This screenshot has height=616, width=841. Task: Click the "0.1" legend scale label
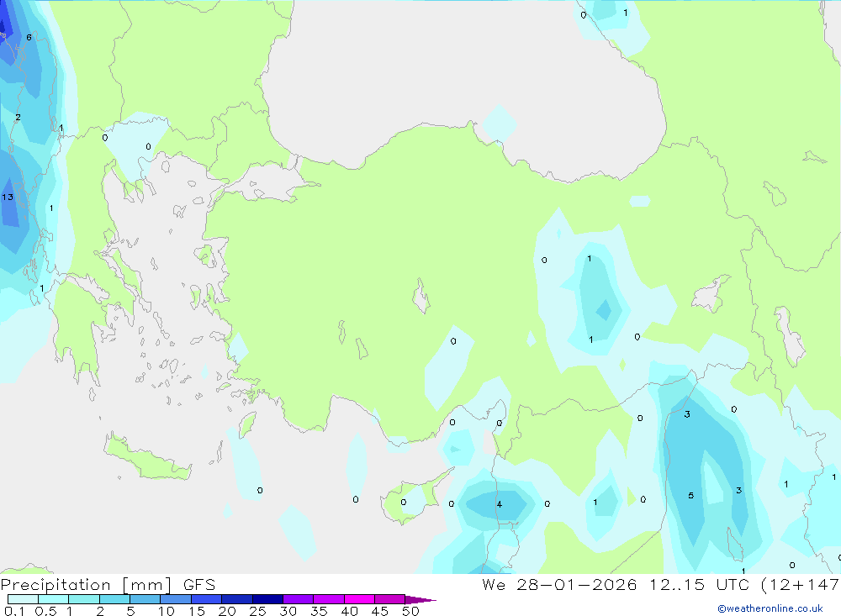click(14, 611)
